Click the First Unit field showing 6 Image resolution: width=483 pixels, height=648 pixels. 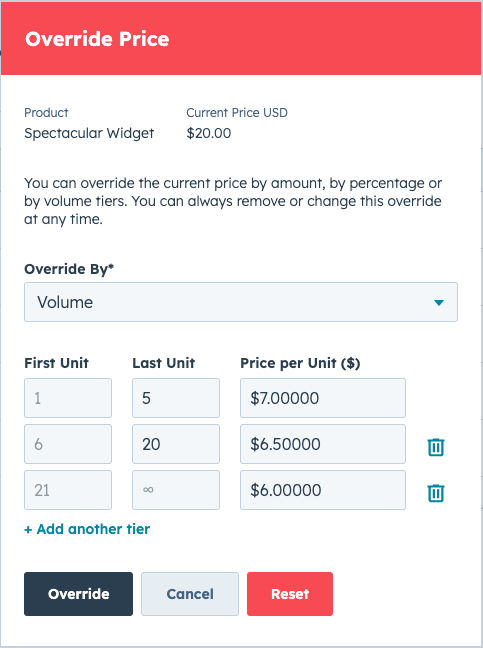[x=68, y=444]
